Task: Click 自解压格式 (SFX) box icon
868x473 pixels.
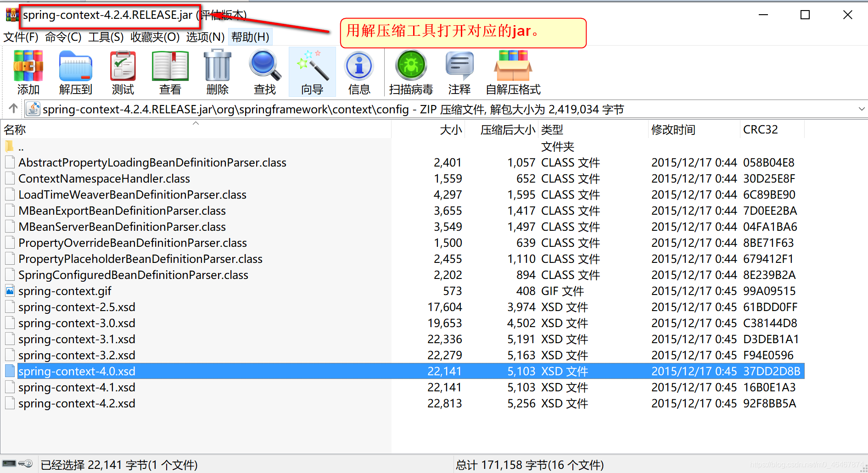Action: 513,66
